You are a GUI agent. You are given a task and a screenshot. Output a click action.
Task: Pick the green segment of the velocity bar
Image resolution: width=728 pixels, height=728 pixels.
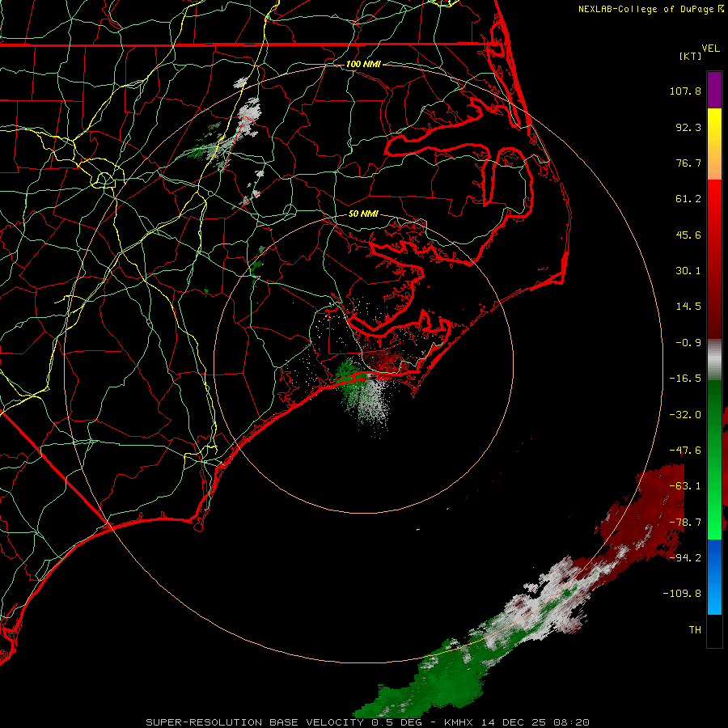(x=714, y=459)
